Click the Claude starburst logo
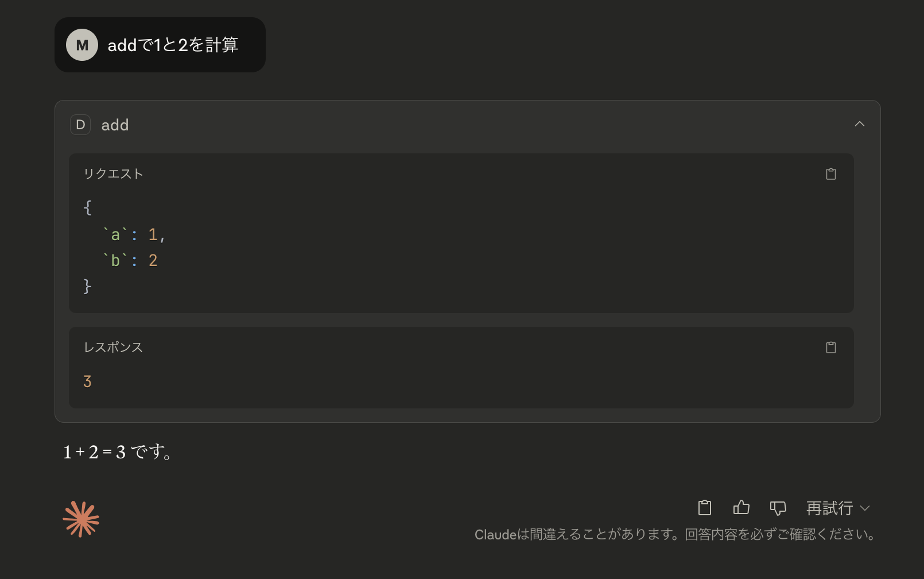 (81, 519)
